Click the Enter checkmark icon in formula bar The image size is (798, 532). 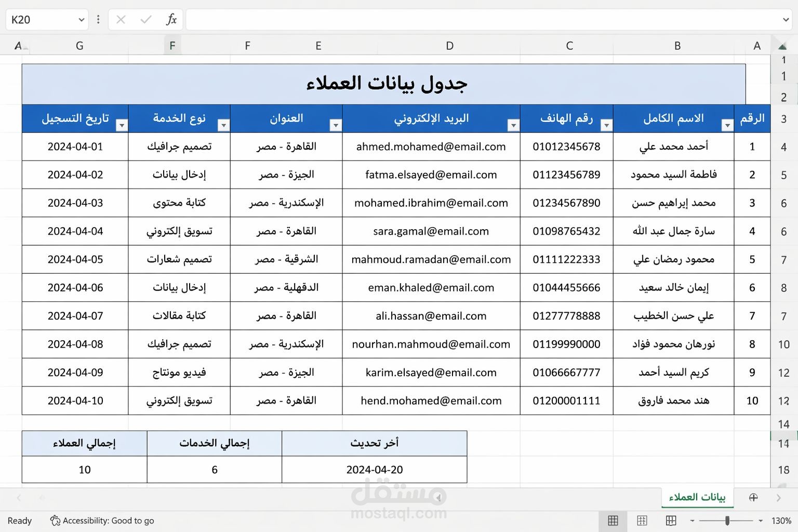tap(146, 20)
